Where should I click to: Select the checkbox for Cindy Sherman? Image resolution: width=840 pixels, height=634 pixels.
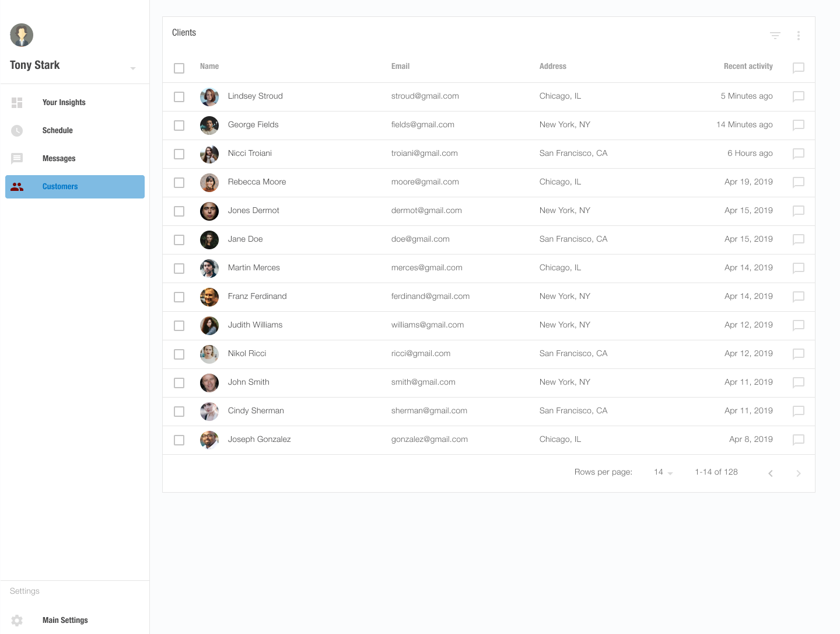tap(179, 412)
